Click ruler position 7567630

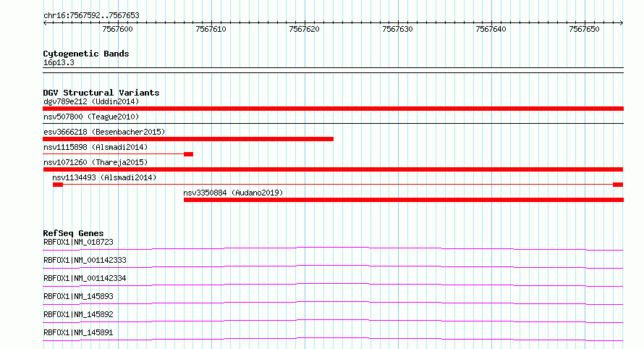(x=397, y=29)
